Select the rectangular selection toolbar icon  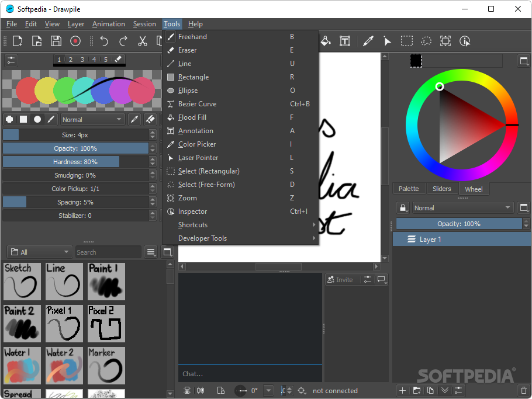406,41
